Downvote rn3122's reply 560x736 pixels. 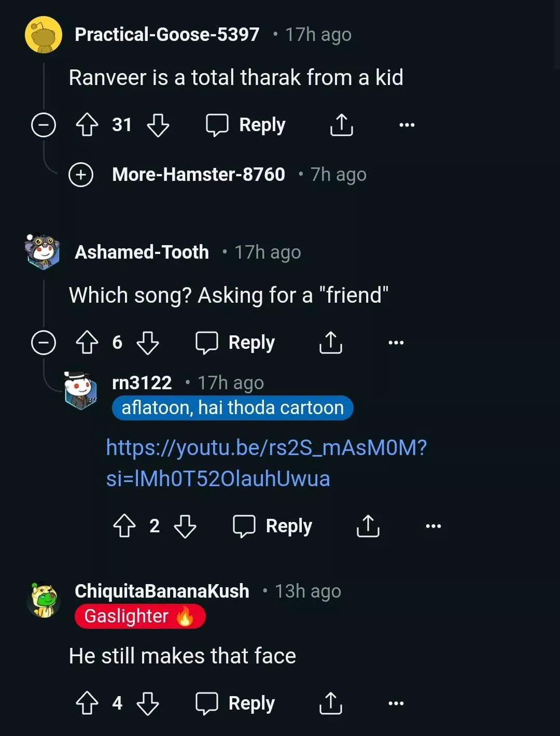click(x=185, y=526)
